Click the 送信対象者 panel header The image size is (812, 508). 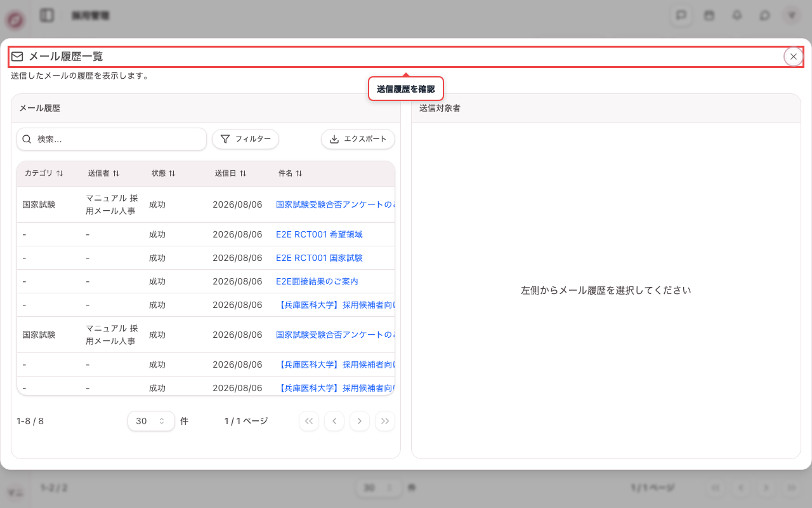tap(606, 108)
